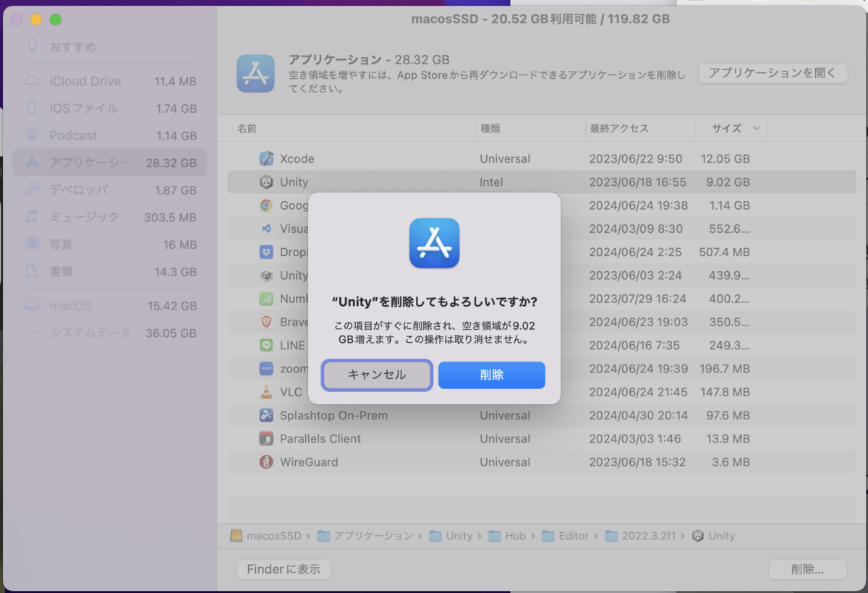868x593 pixels.
Task: Toggle sort order on サイズ column
Action: (731, 129)
